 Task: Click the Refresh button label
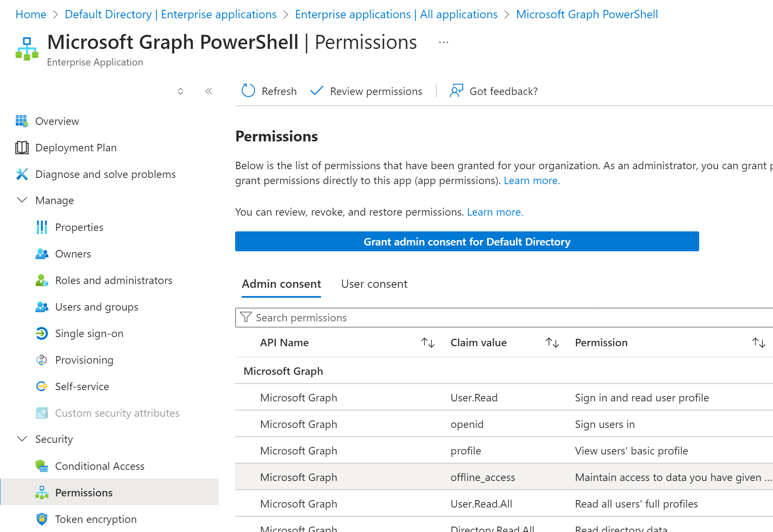point(279,91)
